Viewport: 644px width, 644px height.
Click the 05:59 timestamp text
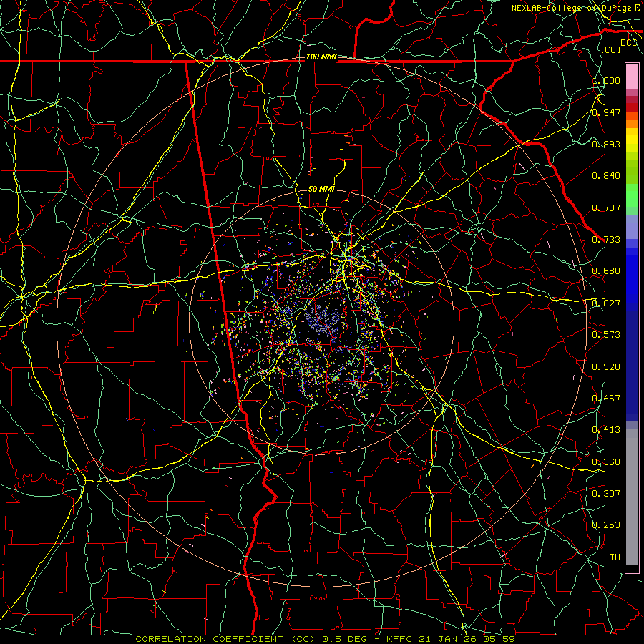click(x=499, y=639)
